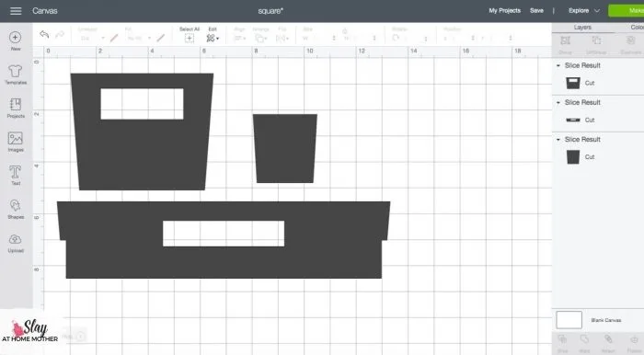Image resolution: width=644 pixels, height=355 pixels.
Task: Collapse the third Slice Result group
Action: coord(558,140)
